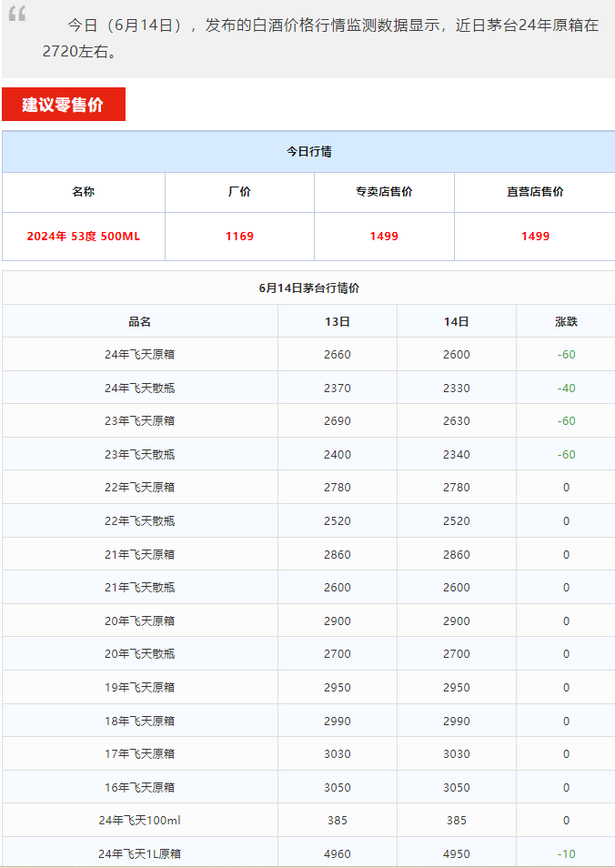Select the 24年飞天100ml row name

point(139,821)
